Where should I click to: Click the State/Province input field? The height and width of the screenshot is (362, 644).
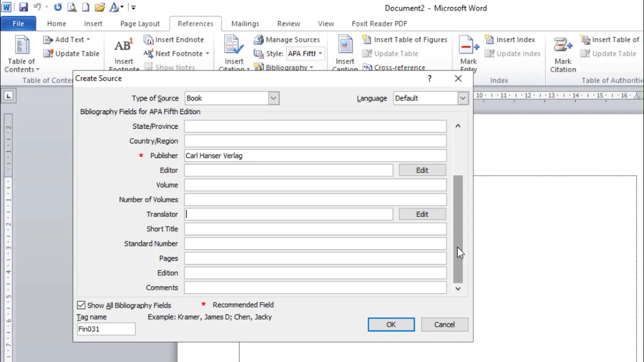coord(315,126)
